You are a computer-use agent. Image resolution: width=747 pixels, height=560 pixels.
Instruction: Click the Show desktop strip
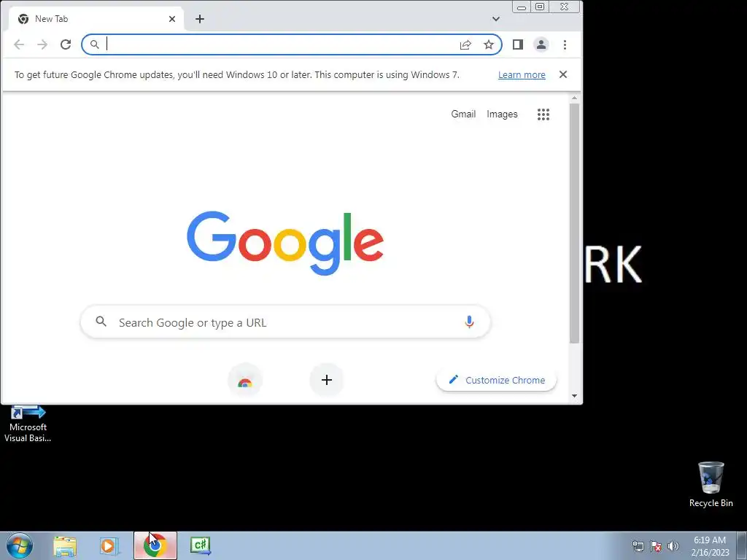pyautogui.click(x=742, y=545)
